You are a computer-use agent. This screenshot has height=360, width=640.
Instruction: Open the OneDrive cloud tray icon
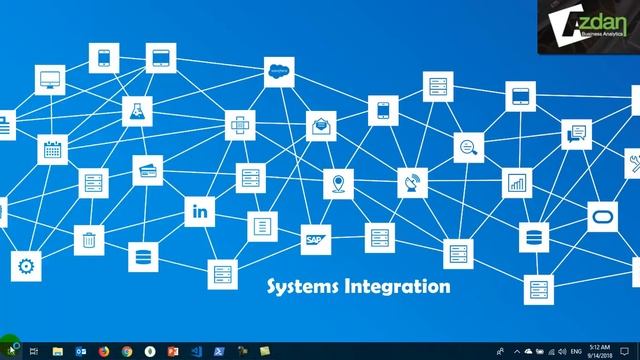tap(528, 351)
